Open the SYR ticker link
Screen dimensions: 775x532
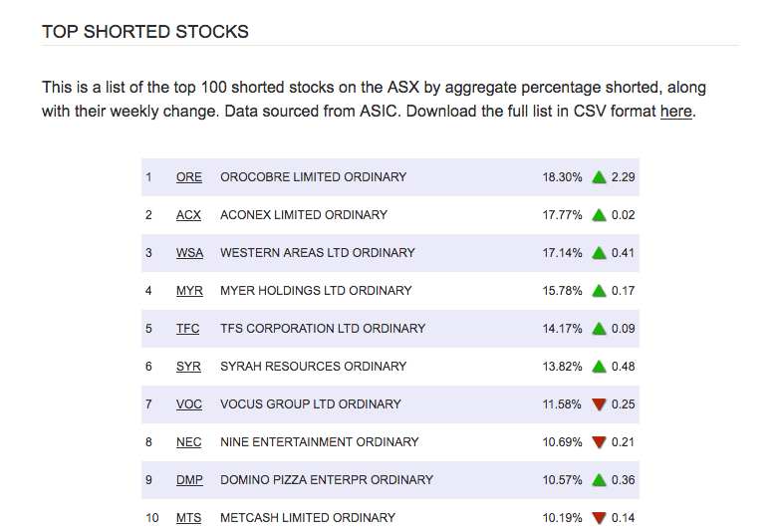click(188, 367)
